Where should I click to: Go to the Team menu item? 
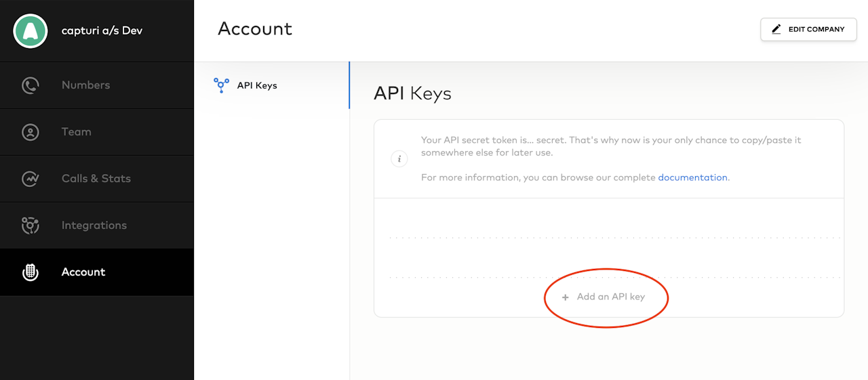[76, 132]
